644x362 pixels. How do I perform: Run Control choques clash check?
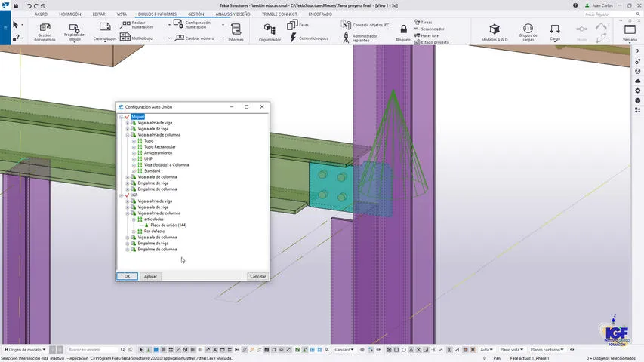[309, 38]
